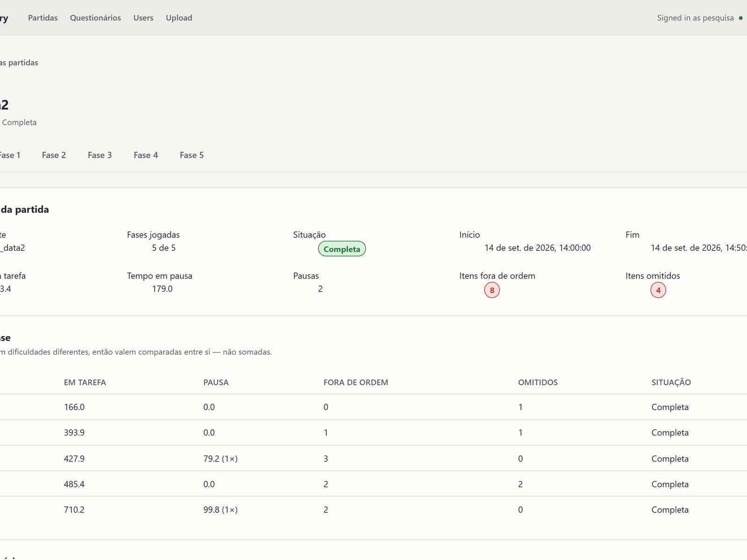This screenshot has height=560, width=747.
Task: Click Completa in the 166.0 row
Action: click(x=670, y=407)
